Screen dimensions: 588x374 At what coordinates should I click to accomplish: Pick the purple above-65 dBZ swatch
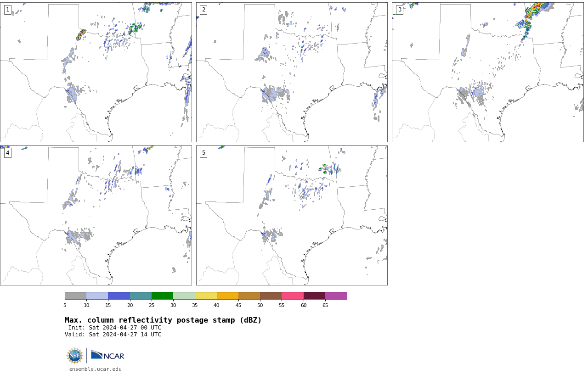[x=336, y=296]
